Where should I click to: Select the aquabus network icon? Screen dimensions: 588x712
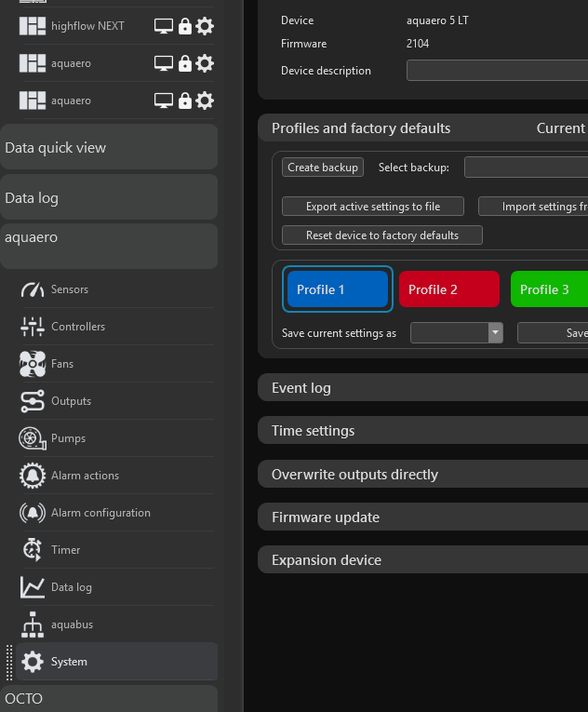coord(33,625)
